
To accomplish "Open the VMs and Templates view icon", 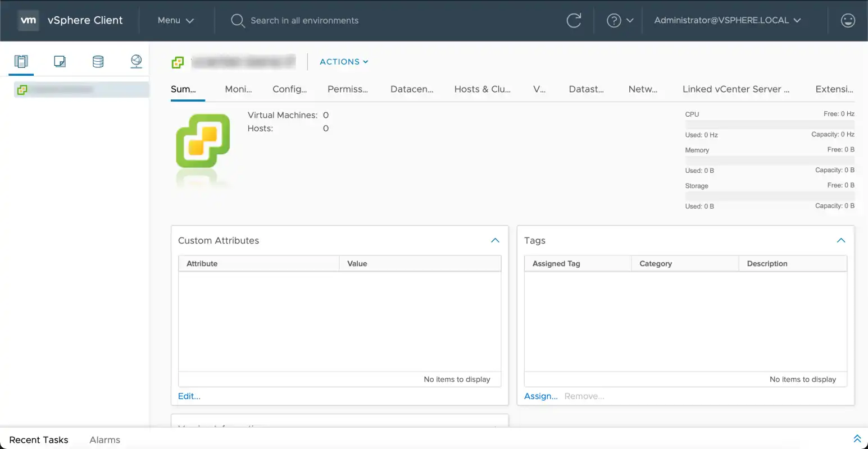I will tap(60, 61).
